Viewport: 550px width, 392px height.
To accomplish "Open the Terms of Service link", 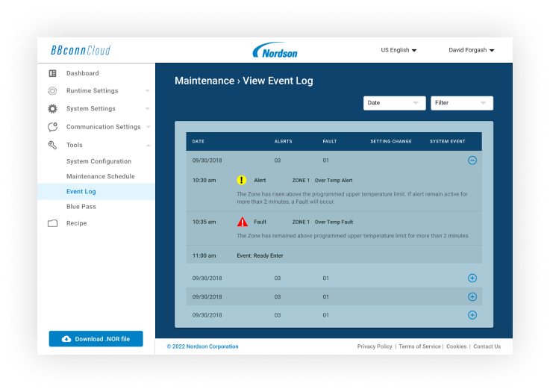I will click(x=419, y=346).
